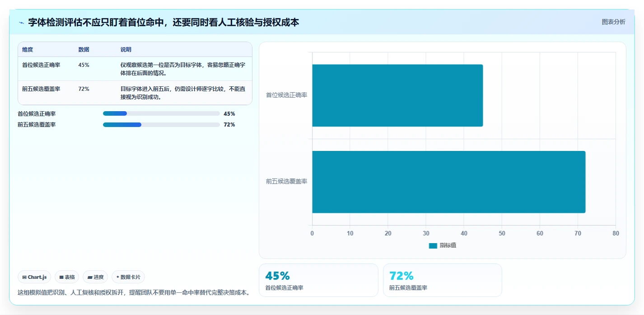This screenshot has height=315, width=644.
Task: Click the 前五候选覆盖率 chart bar
Action: [x=448, y=182]
